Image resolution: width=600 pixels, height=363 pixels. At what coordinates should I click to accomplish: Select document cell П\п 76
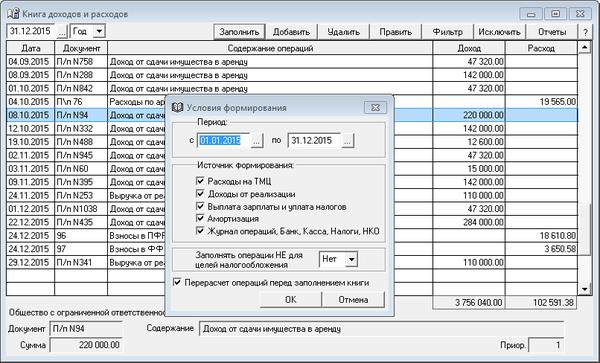[x=81, y=102]
